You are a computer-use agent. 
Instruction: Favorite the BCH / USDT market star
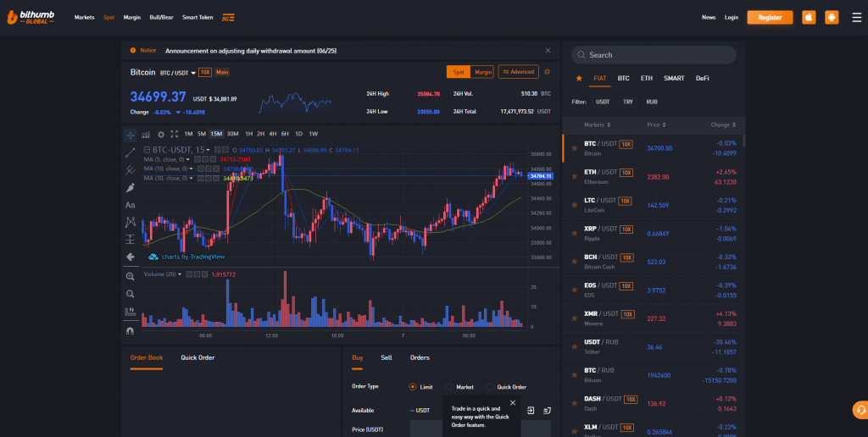[574, 262]
